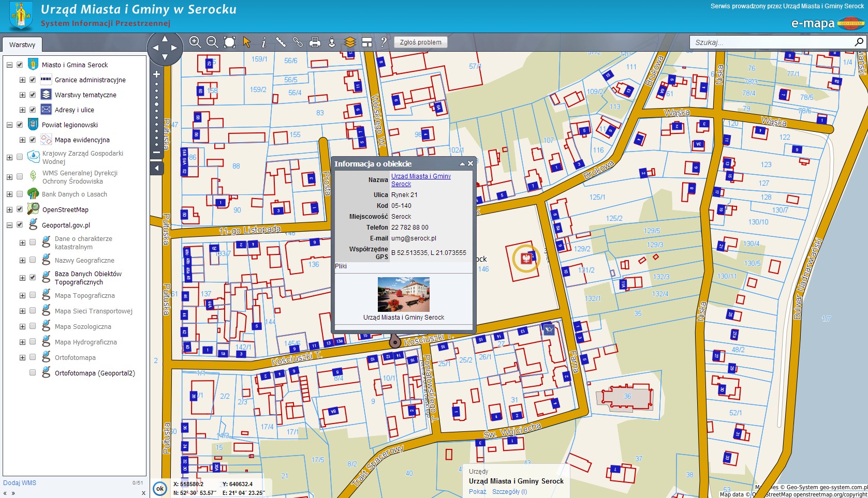Click the 'Dodaj WMS' link
The image size is (868, 498).
20,483
